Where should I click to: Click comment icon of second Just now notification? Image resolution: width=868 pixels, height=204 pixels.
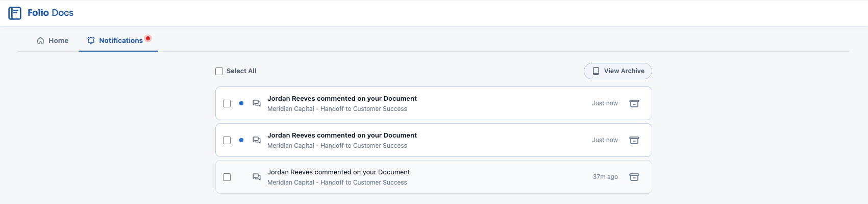[x=257, y=140]
